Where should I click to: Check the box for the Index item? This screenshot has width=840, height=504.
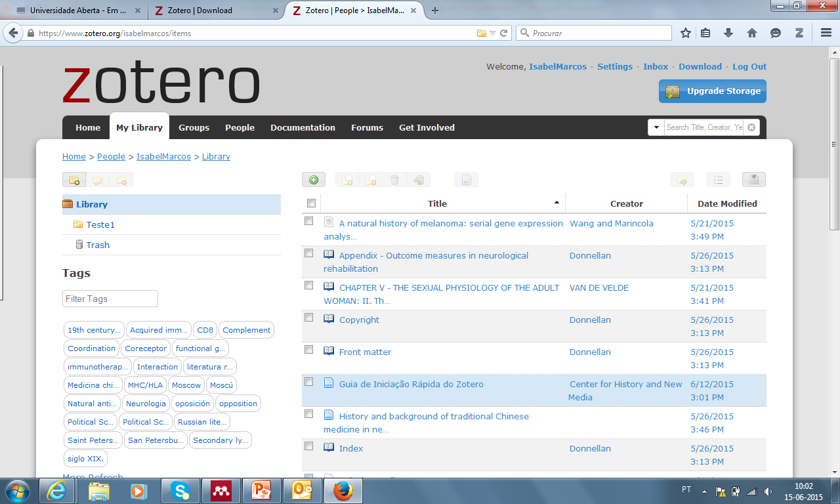pos(309,446)
